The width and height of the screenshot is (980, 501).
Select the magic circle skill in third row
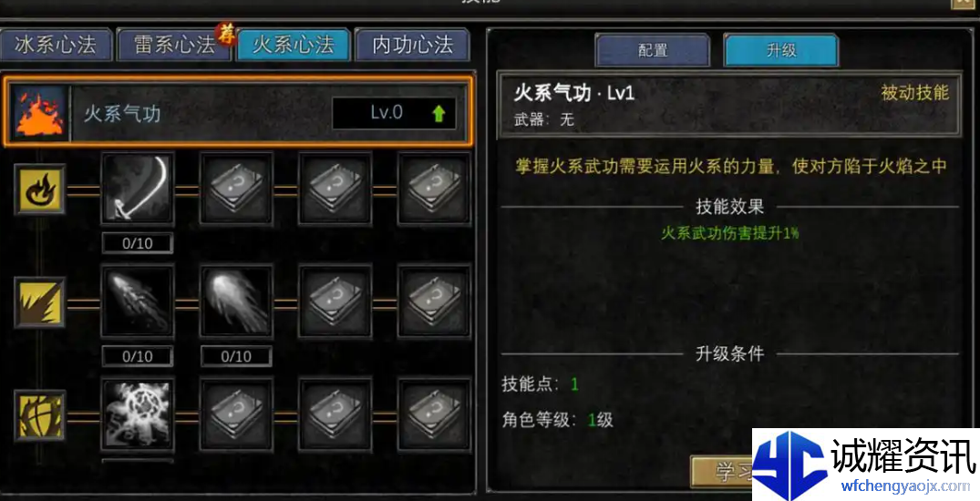click(x=138, y=414)
